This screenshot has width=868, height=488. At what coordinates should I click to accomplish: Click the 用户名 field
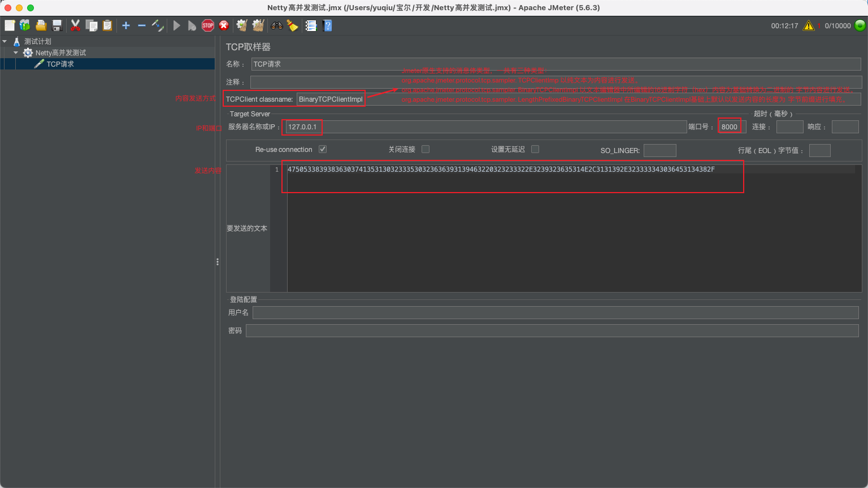(x=555, y=312)
